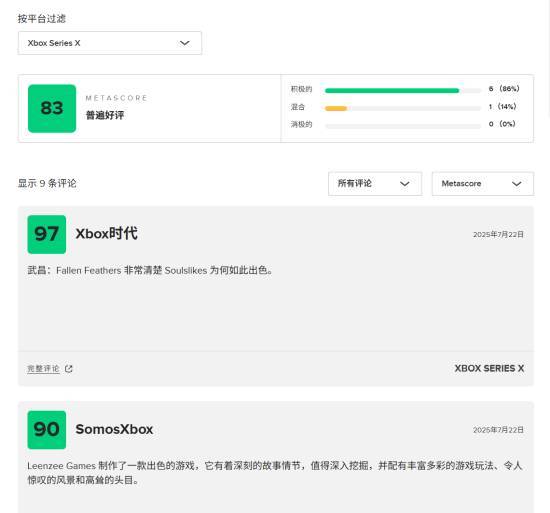The width and height of the screenshot is (550, 513).
Task: Click the 90 score badge
Action: pyautogui.click(x=47, y=430)
